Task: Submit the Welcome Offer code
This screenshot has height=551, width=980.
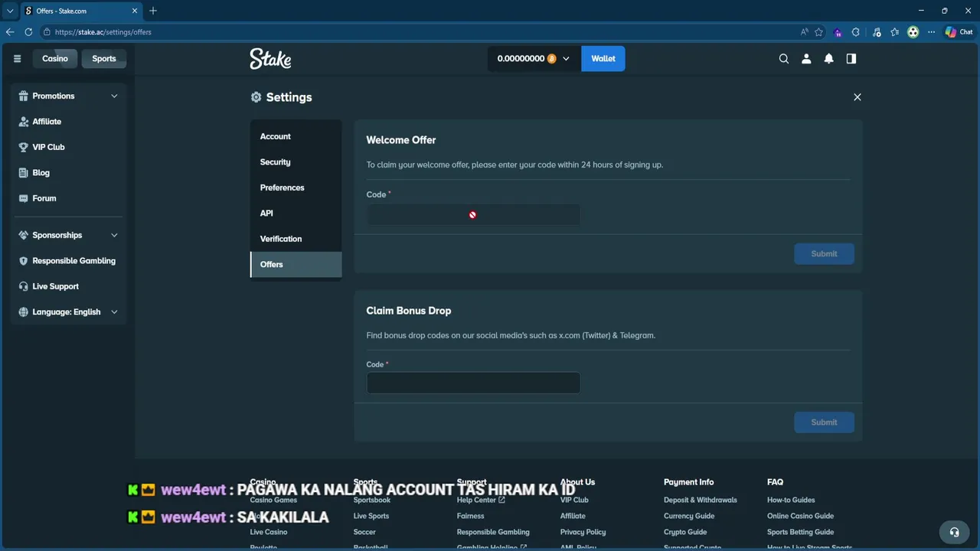Action: click(824, 254)
